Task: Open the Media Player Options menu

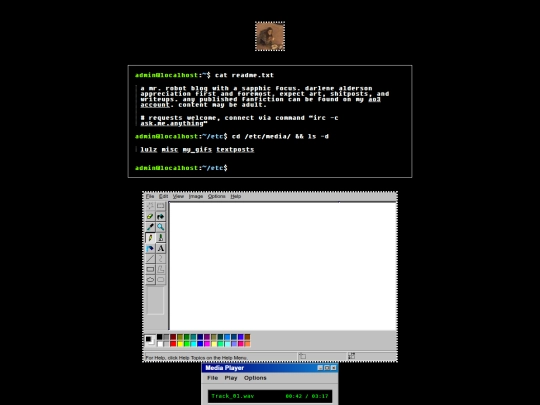Action: (255, 378)
